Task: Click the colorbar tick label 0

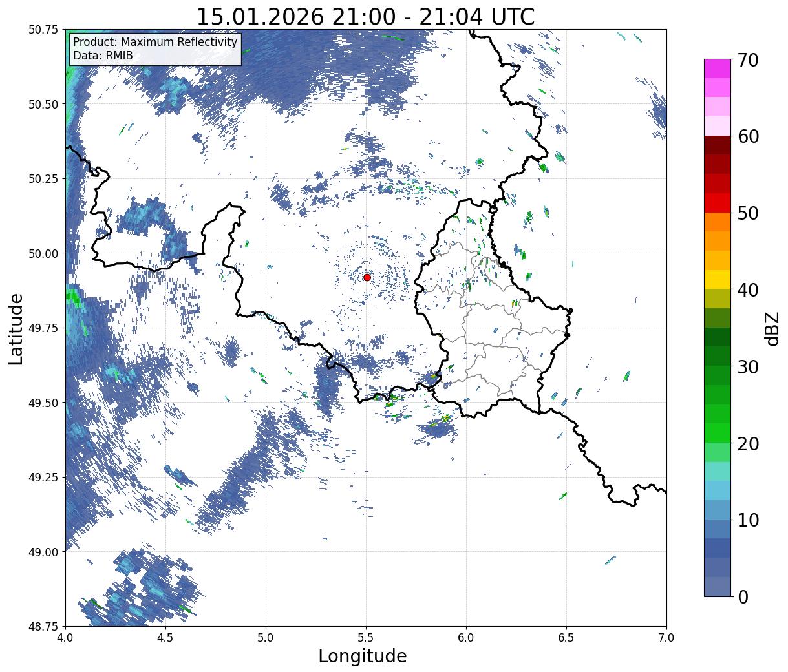Action: tap(743, 597)
